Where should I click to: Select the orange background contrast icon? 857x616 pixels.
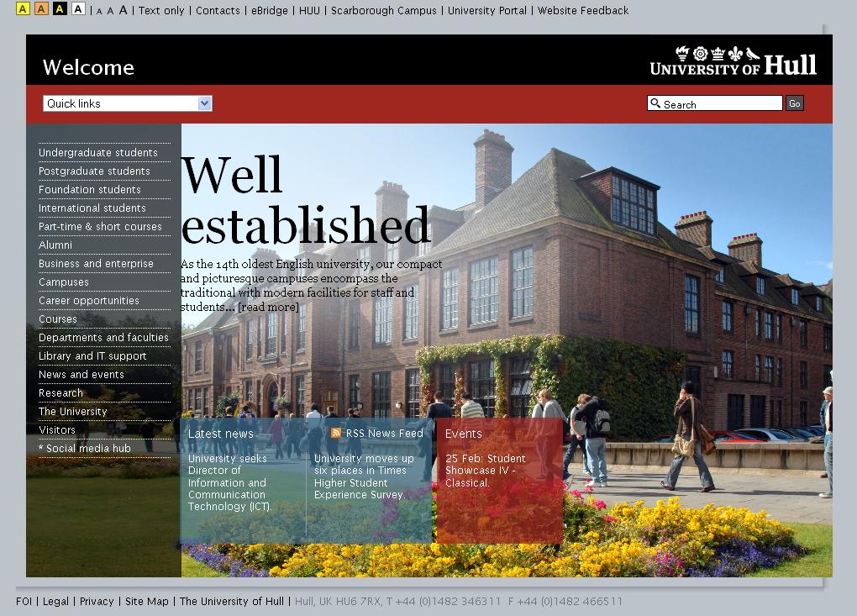[41, 8]
